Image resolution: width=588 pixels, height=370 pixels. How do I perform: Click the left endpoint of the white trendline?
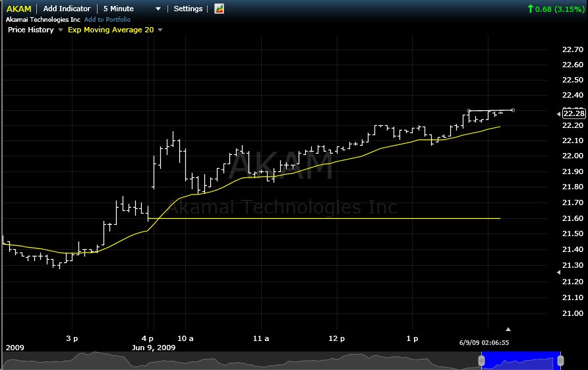(469, 111)
